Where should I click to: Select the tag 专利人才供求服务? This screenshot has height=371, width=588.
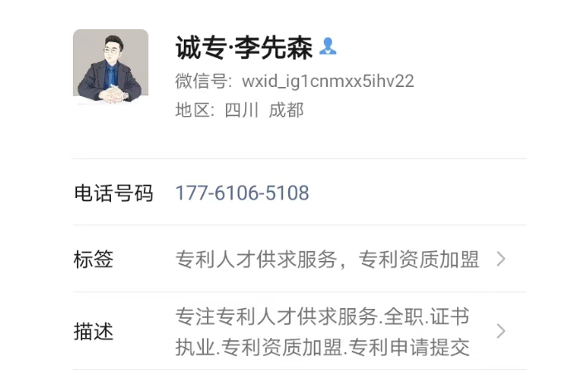[256, 259]
